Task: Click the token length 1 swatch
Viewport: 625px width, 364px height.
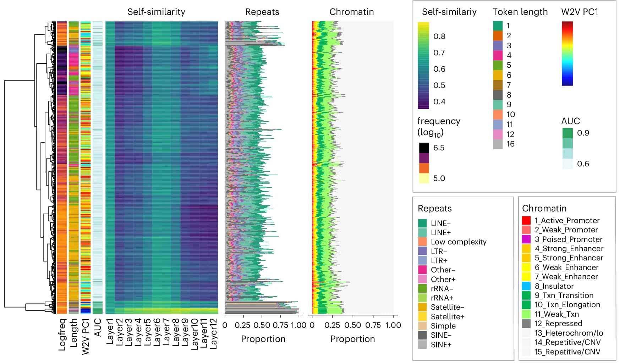Action: 498,26
